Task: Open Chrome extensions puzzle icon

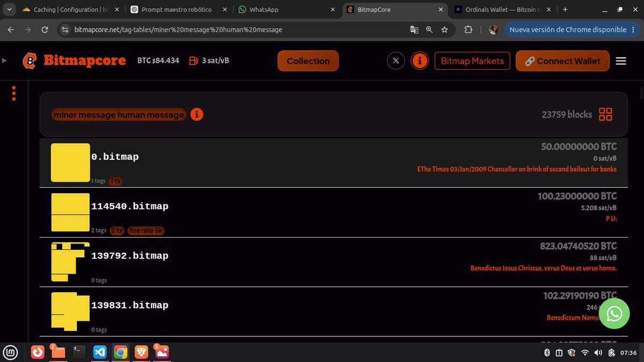Action: (467, 30)
